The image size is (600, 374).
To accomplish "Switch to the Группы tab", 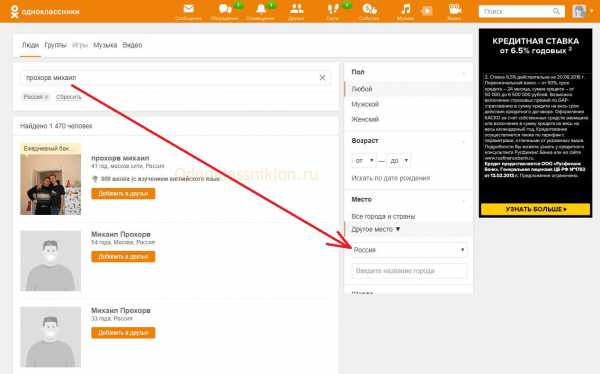I will point(55,45).
